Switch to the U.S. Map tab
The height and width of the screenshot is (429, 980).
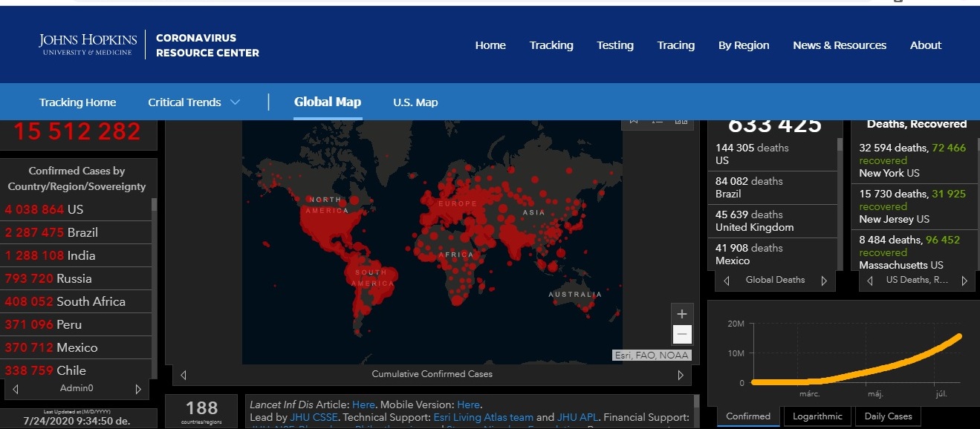point(415,102)
